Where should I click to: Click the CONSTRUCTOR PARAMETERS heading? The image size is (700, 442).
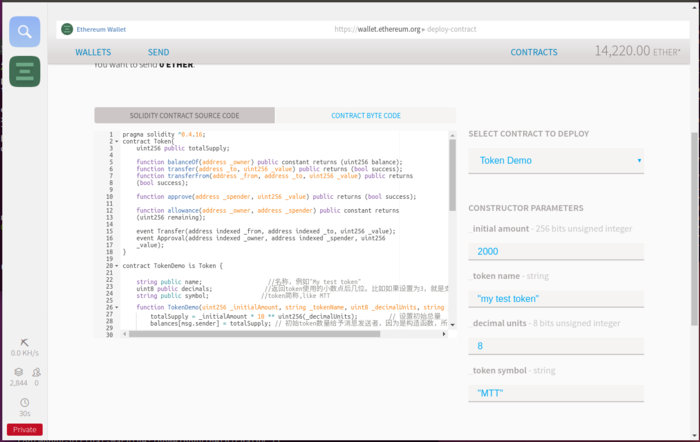(x=526, y=208)
